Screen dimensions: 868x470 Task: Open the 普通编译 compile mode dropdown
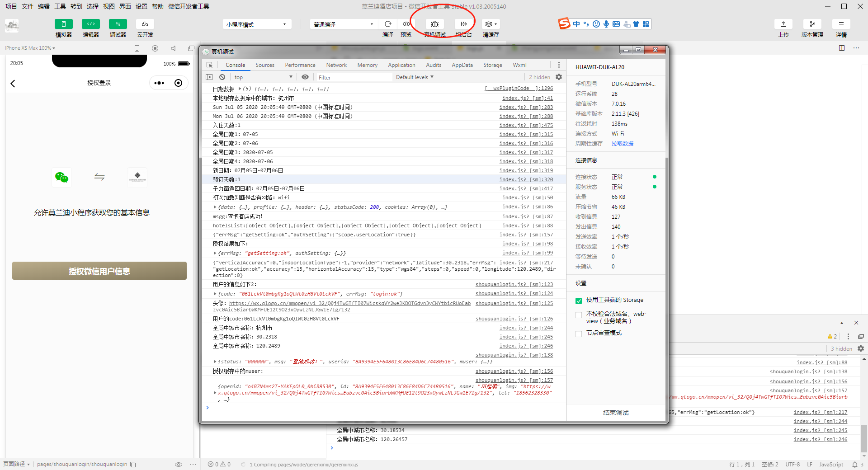(x=344, y=24)
